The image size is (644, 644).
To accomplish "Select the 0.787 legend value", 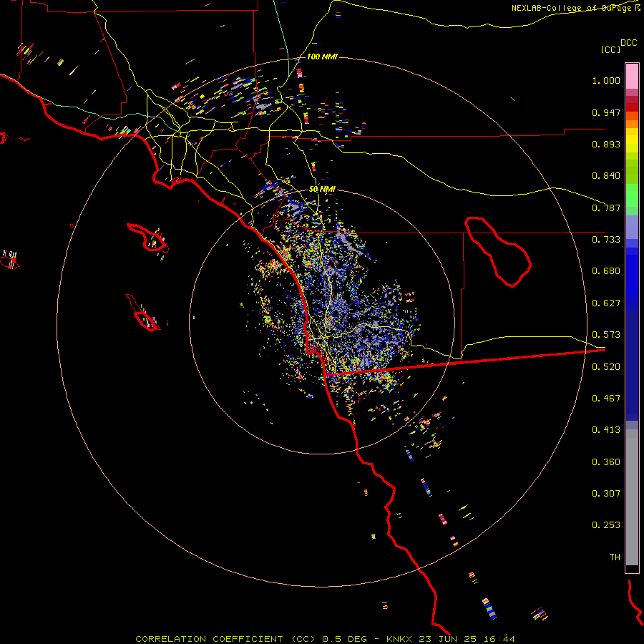I will (606, 208).
